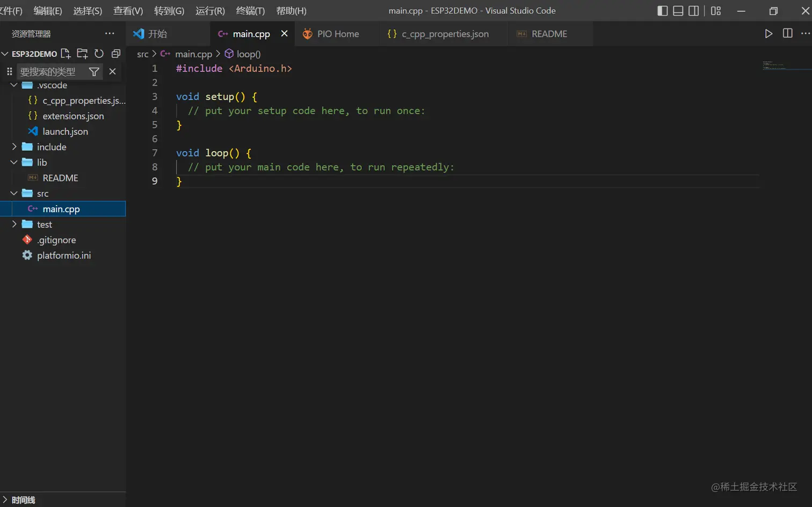Open the 查看(V) menu

(128, 11)
